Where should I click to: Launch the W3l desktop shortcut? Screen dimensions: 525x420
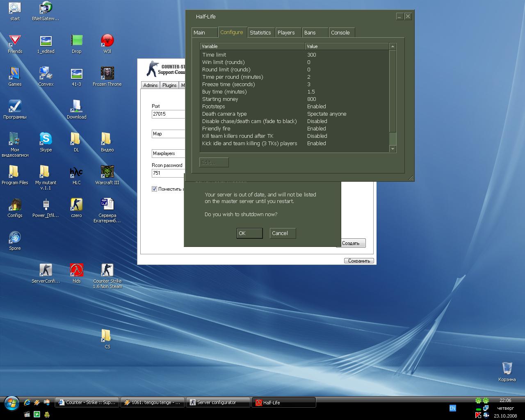107,44
